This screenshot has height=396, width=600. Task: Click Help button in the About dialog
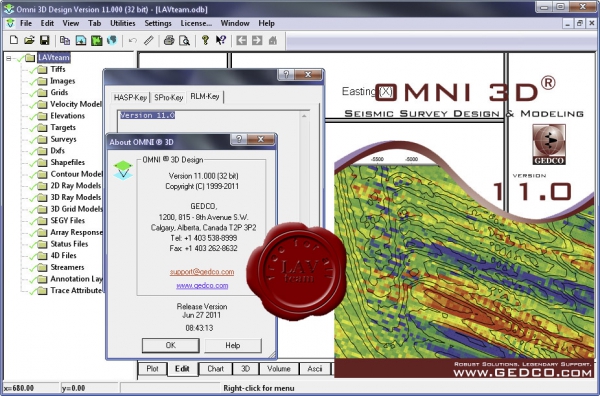(x=233, y=345)
